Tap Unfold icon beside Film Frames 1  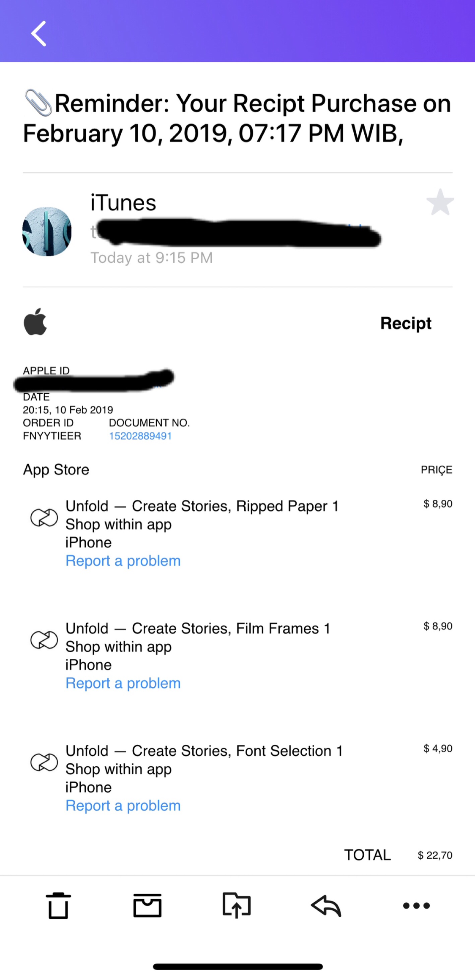(44, 640)
